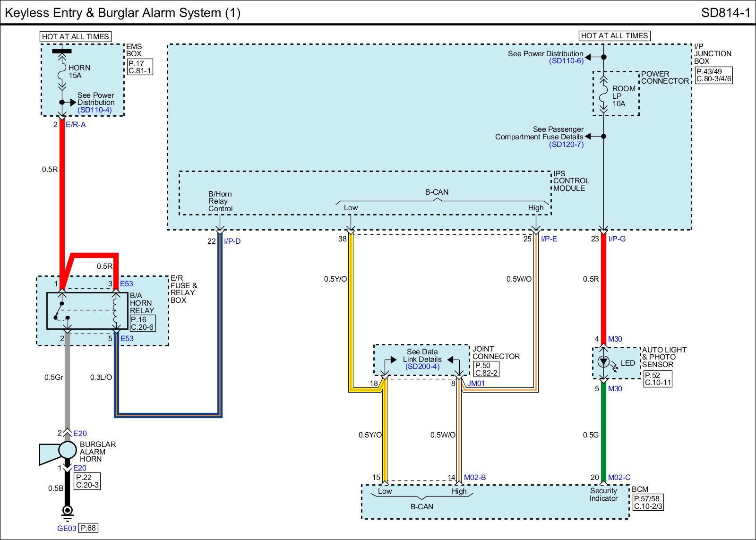Click the I/P-D connector label
The width and height of the screenshot is (756, 540).
pos(232,241)
